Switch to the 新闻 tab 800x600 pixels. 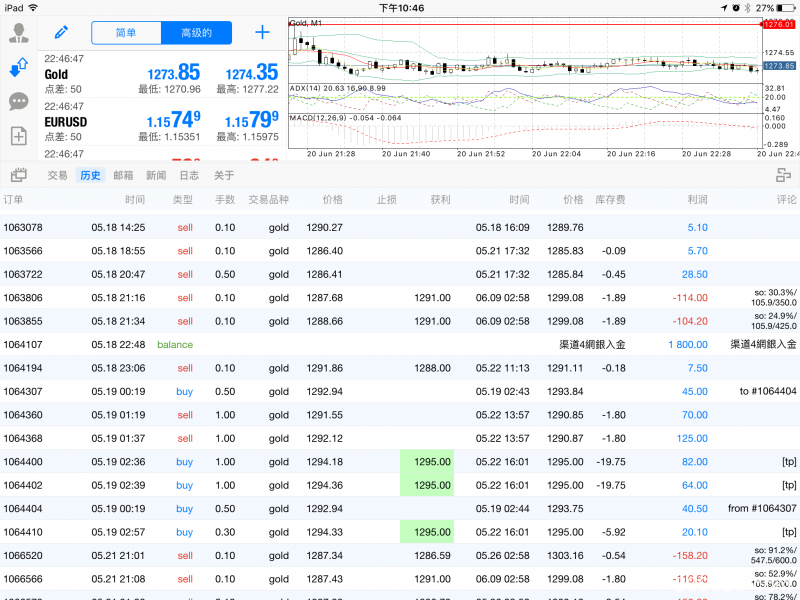click(156, 176)
